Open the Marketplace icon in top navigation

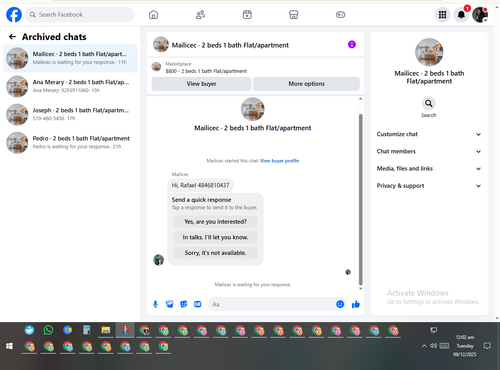[294, 15]
